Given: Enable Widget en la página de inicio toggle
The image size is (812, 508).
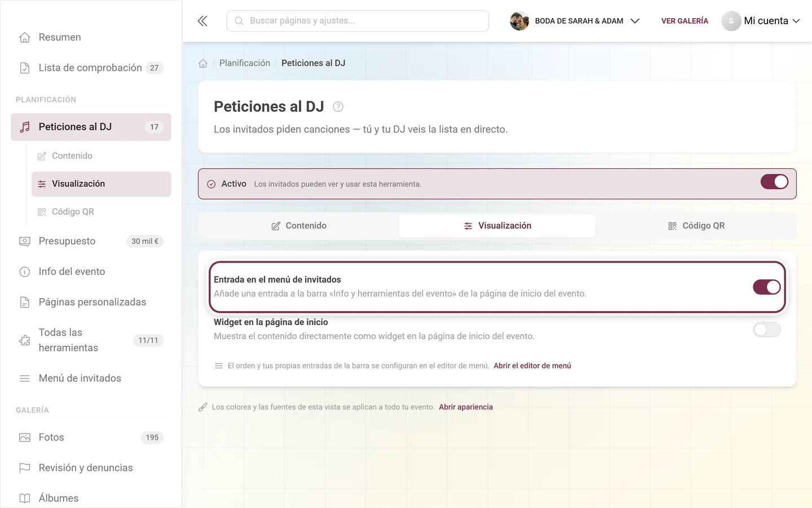Looking at the screenshot, I should (767, 330).
